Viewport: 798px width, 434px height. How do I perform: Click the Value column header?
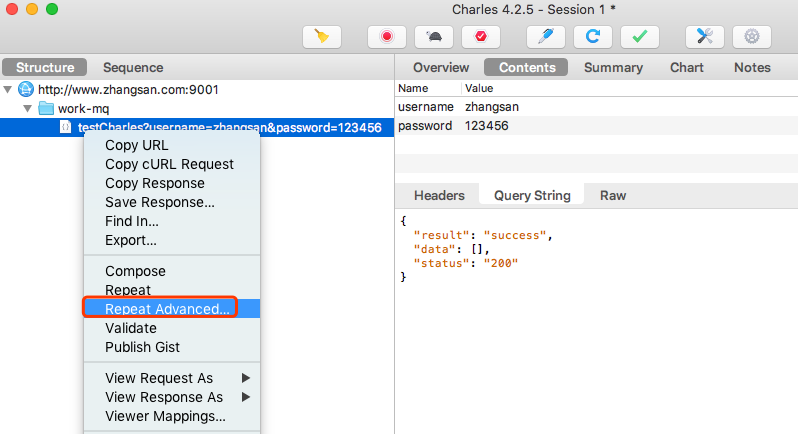pos(630,88)
